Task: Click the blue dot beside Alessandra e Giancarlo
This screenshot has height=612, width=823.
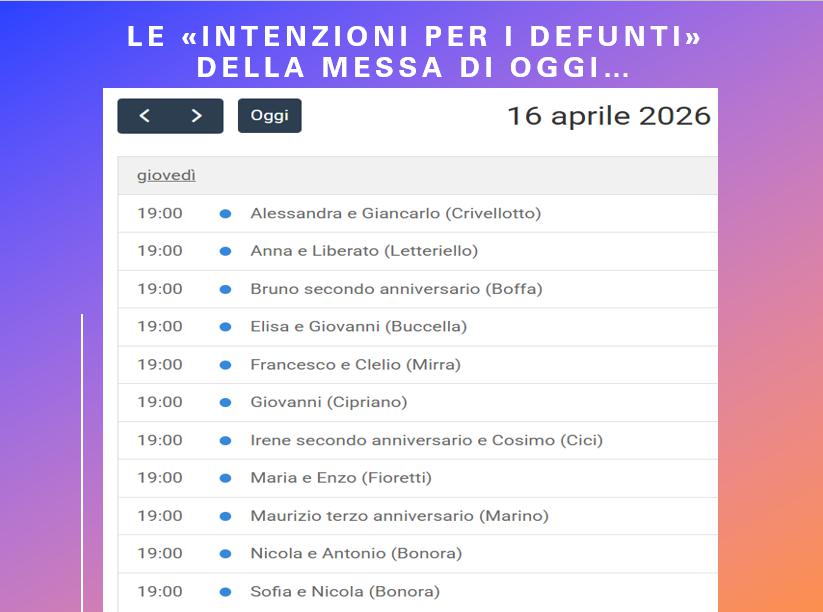Action: click(x=225, y=213)
